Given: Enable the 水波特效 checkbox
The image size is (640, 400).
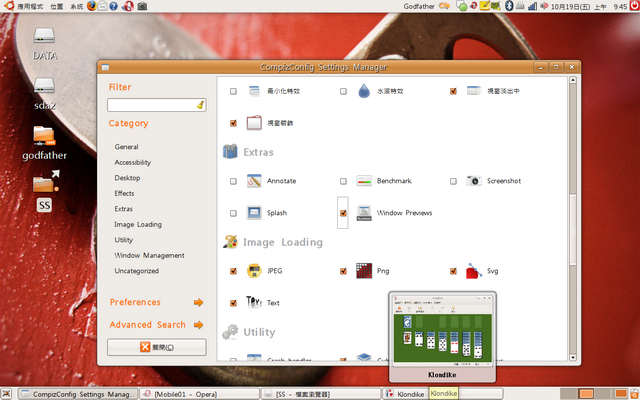Looking at the screenshot, I should pos(343,91).
